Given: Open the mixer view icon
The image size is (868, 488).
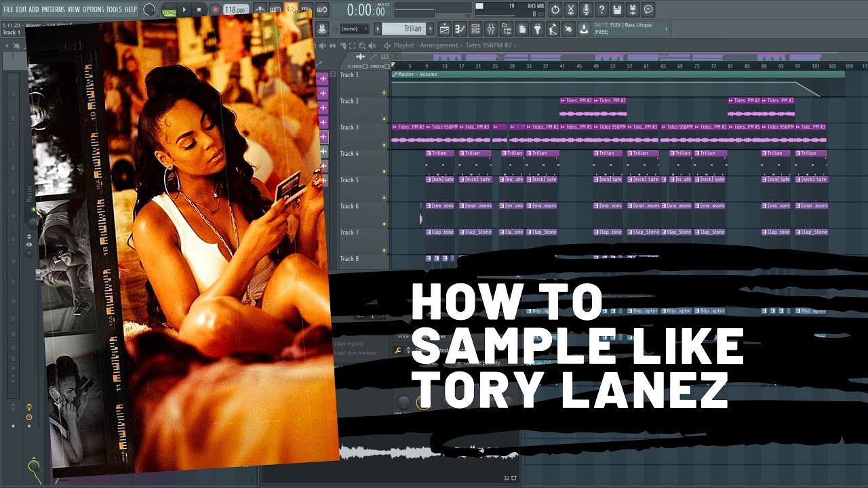Looking at the screenshot, I should (x=491, y=28).
